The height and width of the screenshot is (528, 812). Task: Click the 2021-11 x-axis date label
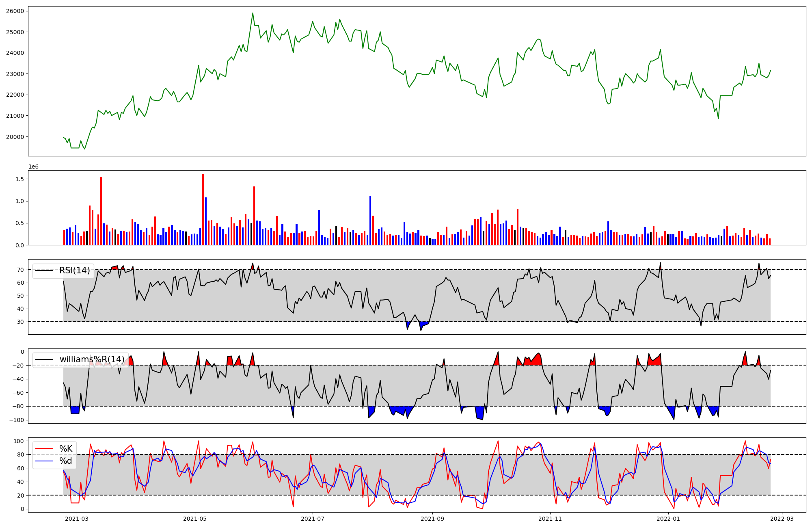[550, 519]
